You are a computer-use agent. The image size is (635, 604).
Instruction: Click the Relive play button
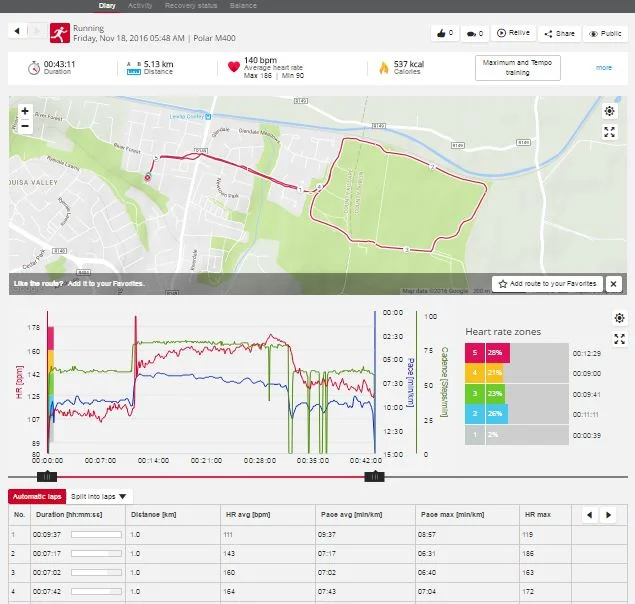pos(514,33)
